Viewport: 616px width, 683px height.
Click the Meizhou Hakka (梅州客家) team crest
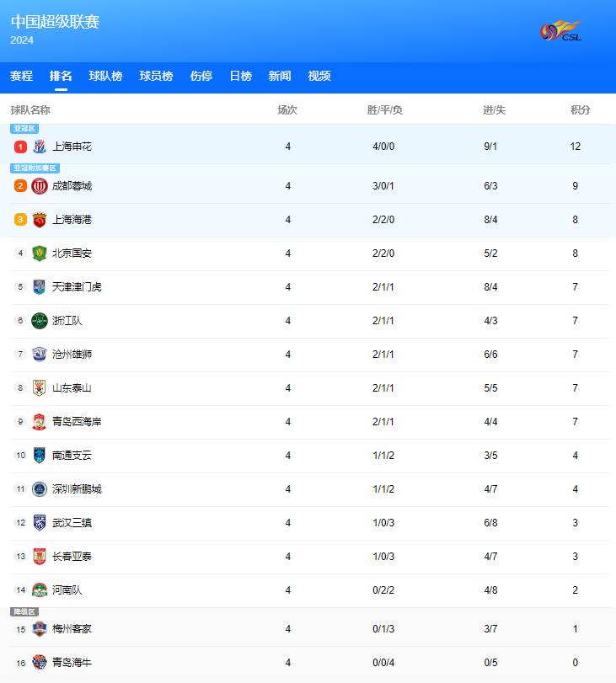click(40, 629)
